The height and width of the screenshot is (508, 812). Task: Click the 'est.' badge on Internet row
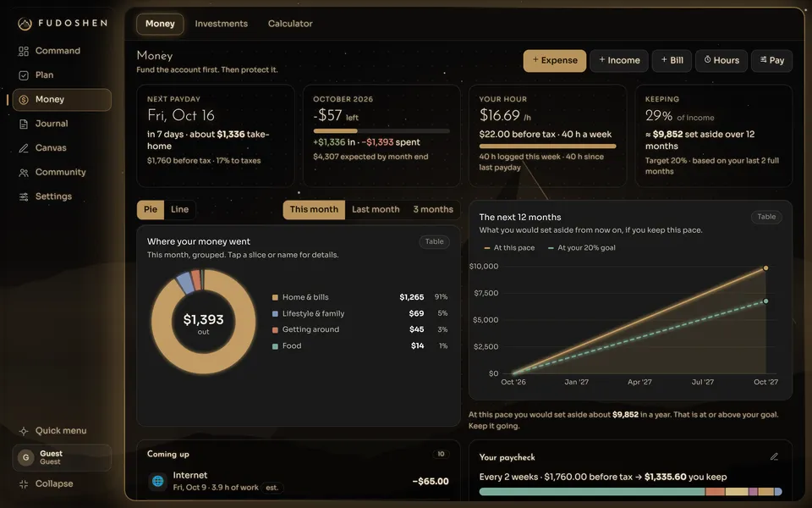pyautogui.click(x=272, y=488)
